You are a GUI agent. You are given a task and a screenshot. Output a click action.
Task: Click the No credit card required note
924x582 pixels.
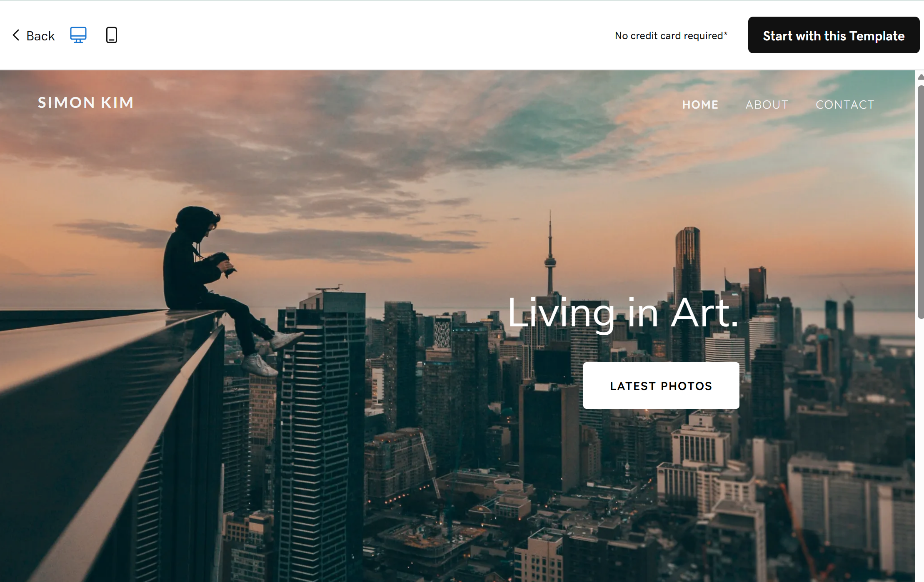coord(671,36)
